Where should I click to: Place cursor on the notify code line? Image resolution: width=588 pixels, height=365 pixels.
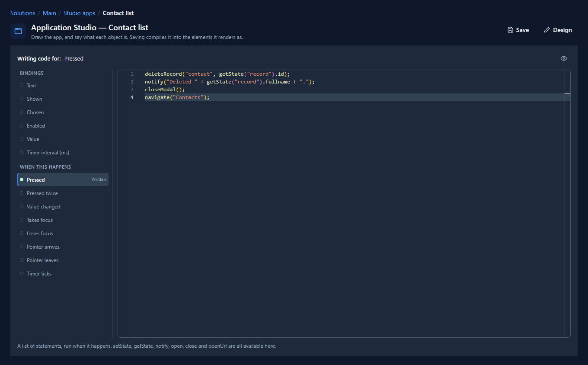(x=230, y=82)
